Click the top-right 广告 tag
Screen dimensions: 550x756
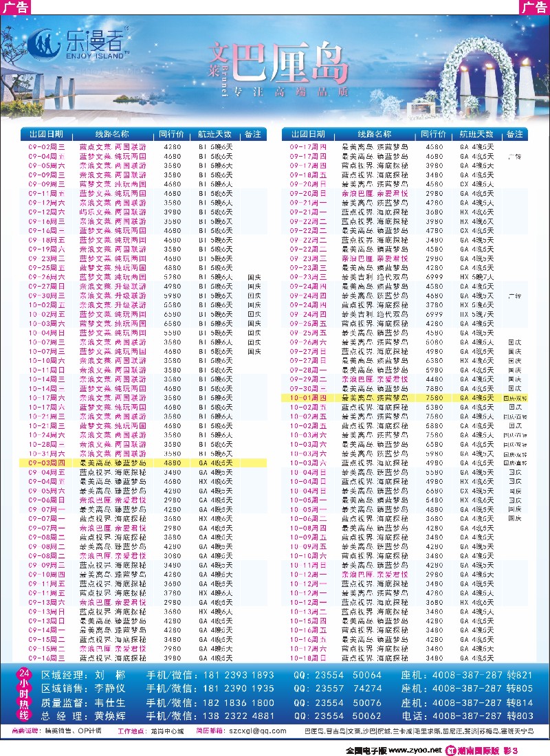(535, 8)
